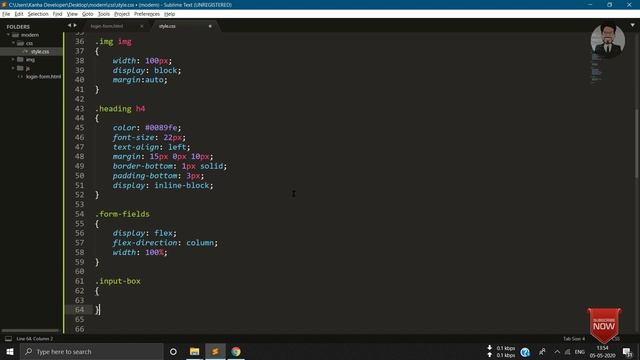The height and width of the screenshot is (360, 640).
Task: Go to previous tab with left arrow
Action: (x=69, y=25)
